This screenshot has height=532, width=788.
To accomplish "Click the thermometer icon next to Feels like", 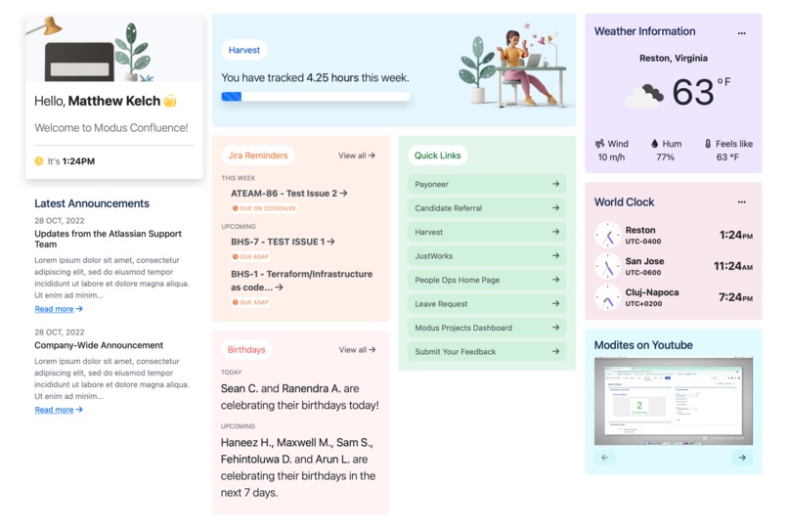I will tap(708, 144).
